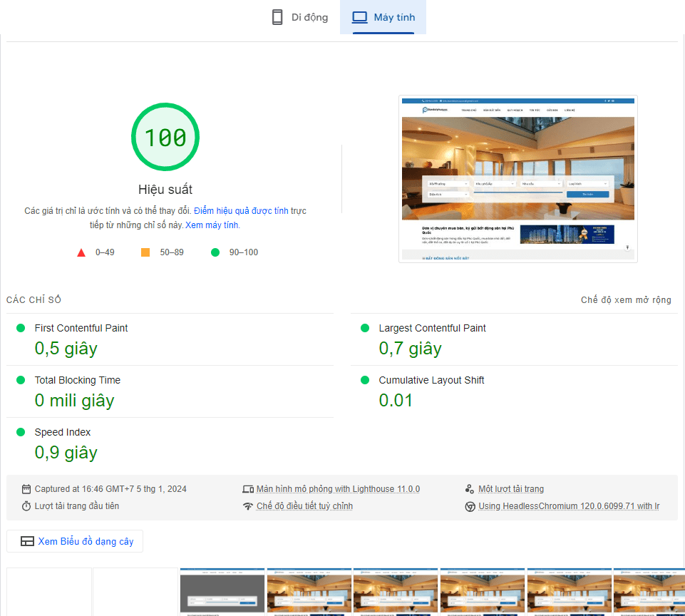The width and height of the screenshot is (685, 616).
Task: Click the network throttling wifi icon
Action: coord(248,506)
